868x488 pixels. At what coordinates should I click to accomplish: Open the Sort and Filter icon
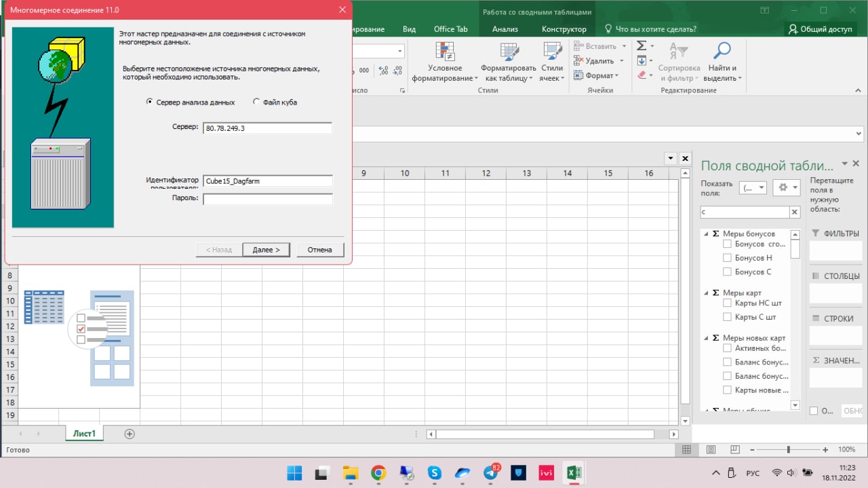click(x=678, y=52)
